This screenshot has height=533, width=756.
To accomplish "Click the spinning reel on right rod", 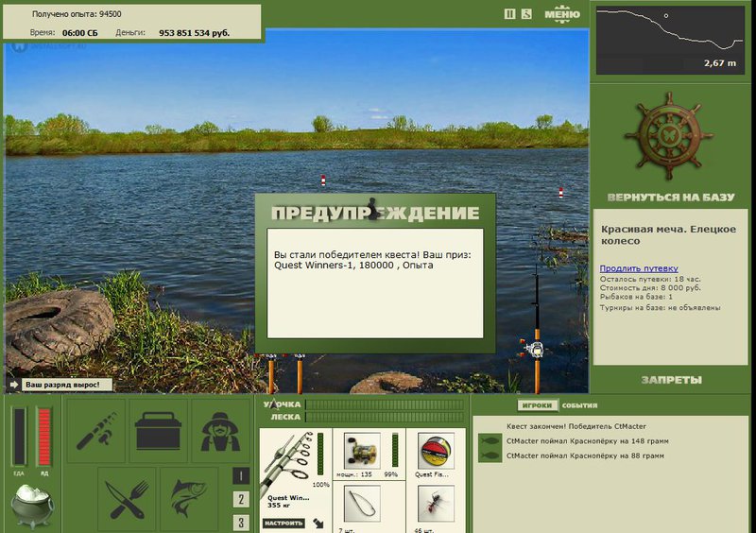I will (x=534, y=349).
